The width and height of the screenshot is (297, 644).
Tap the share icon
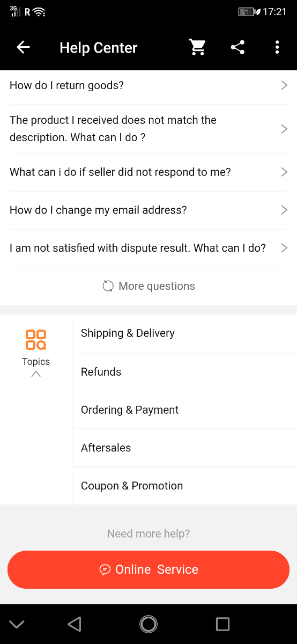tap(237, 47)
